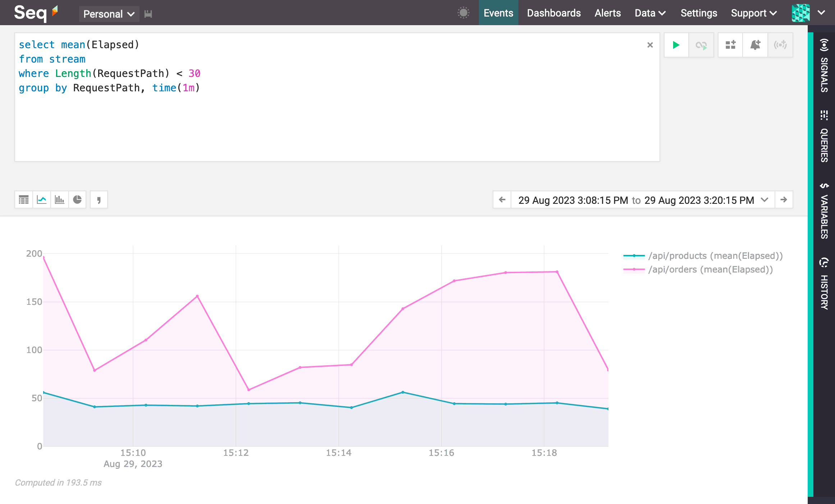Create an alert using the bell icon
The image size is (835, 504).
pyautogui.click(x=755, y=45)
